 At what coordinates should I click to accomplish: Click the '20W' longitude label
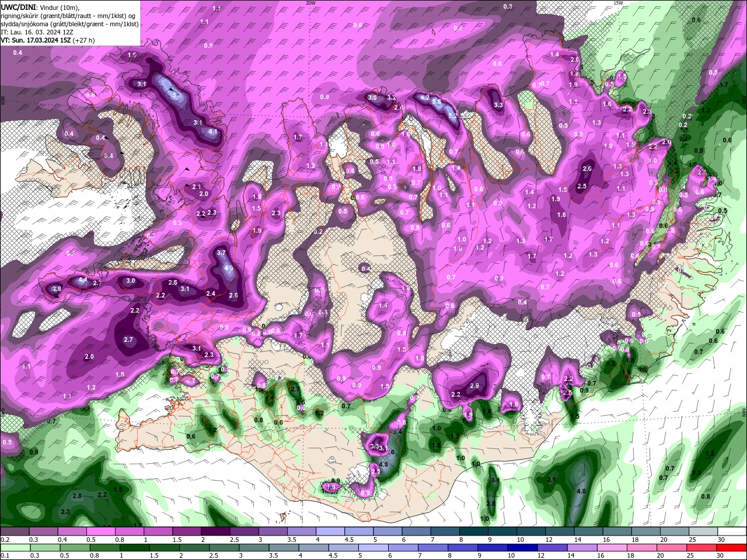point(310,3)
